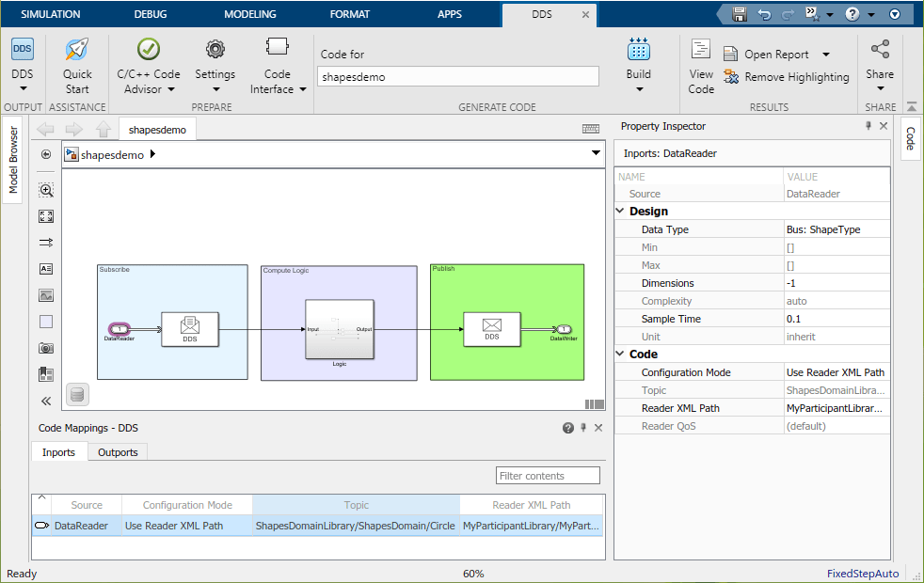Go up to parent with up arrow
Screen dimensions: 924x583
point(104,129)
